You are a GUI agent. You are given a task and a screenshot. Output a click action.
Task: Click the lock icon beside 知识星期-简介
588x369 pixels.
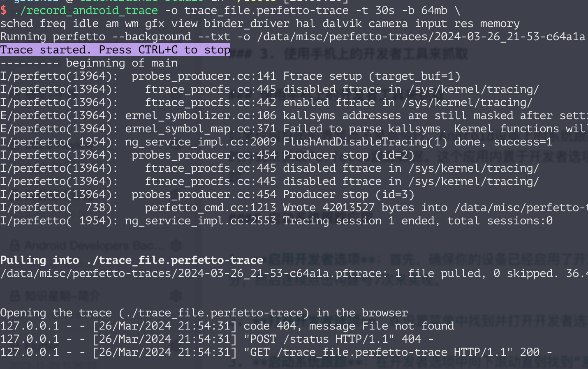coord(15,295)
